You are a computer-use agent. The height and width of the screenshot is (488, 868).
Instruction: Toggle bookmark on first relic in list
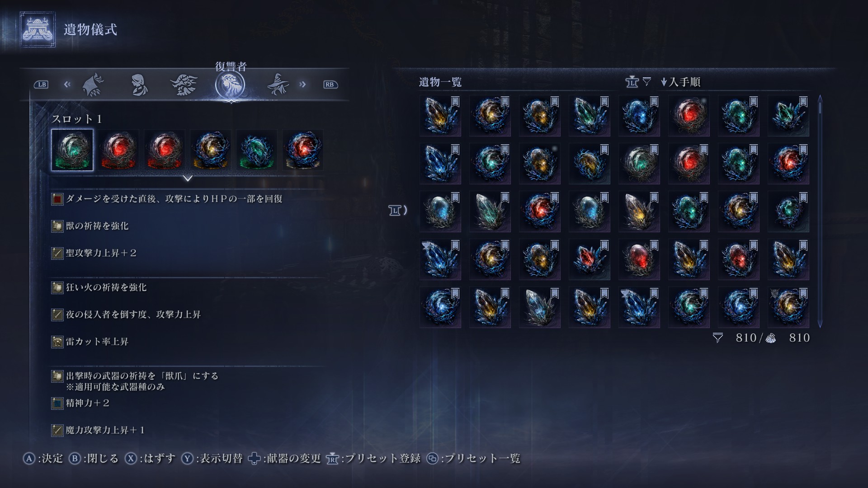[x=455, y=102]
